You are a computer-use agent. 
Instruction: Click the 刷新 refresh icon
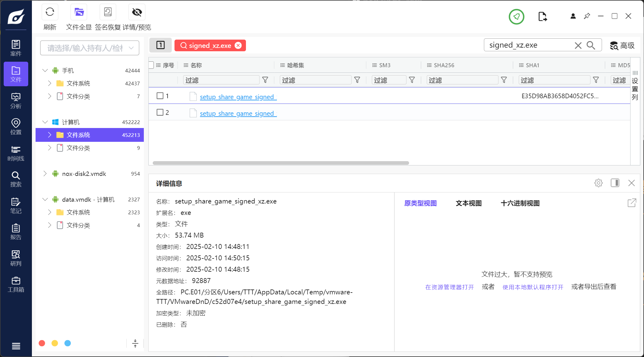click(x=50, y=12)
